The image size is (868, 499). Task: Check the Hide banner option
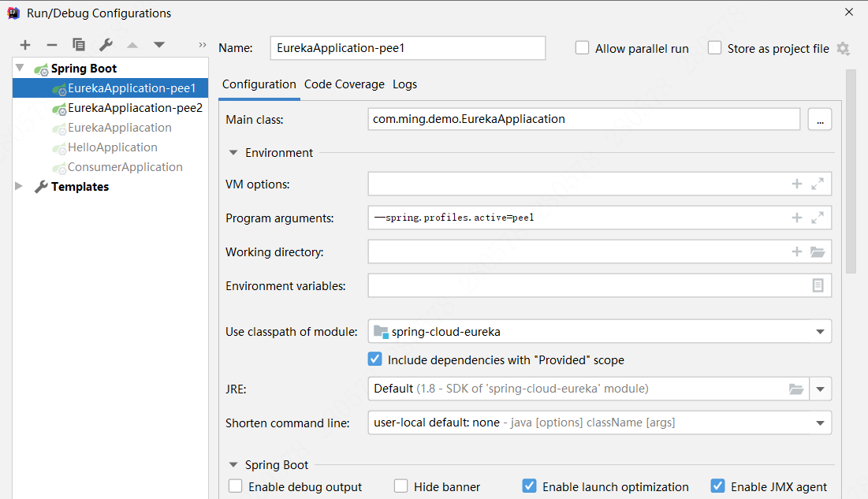coord(400,486)
